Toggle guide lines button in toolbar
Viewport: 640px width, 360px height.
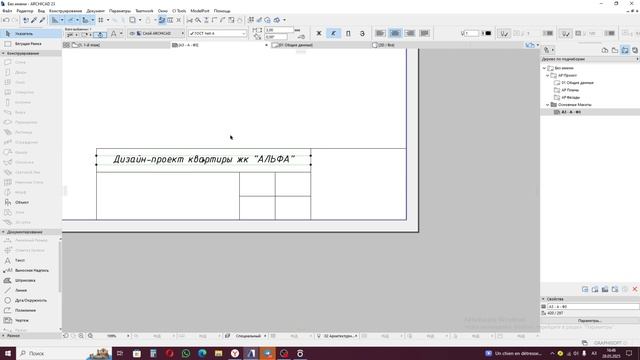pos(55,20)
